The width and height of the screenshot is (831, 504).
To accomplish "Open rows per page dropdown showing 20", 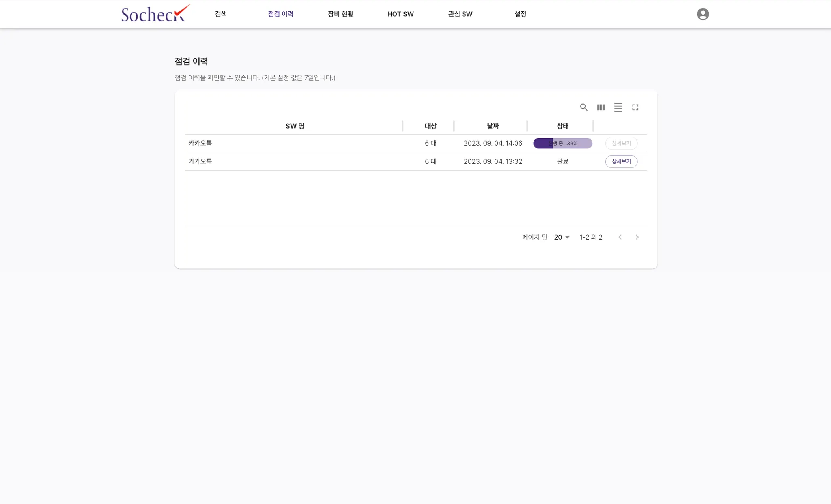I will 562,237.
